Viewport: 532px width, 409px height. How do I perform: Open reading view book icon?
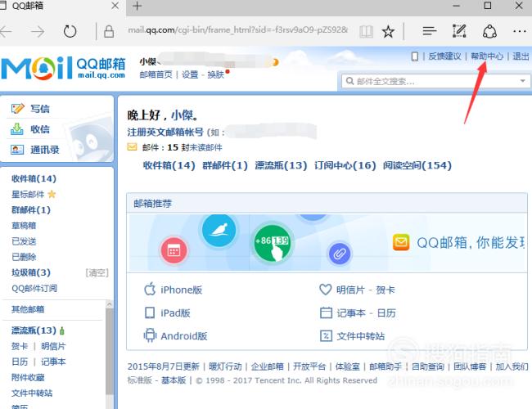[366, 32]
